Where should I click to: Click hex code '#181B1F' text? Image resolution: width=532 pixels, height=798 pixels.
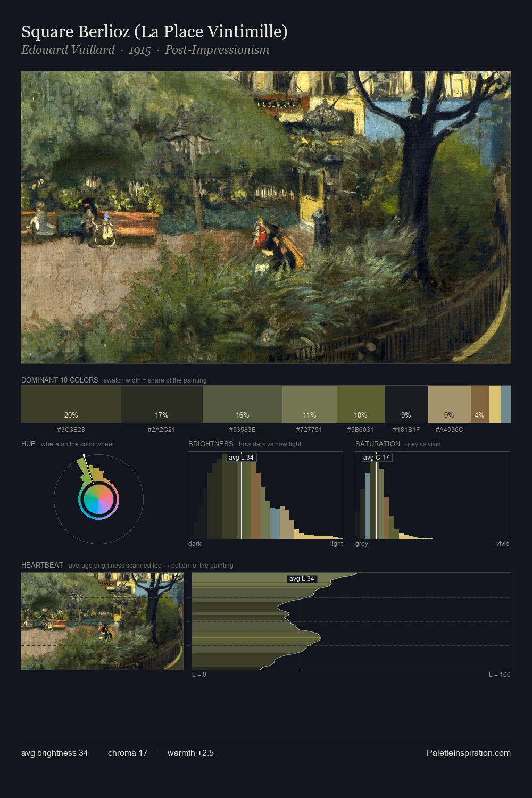(406, 430)
